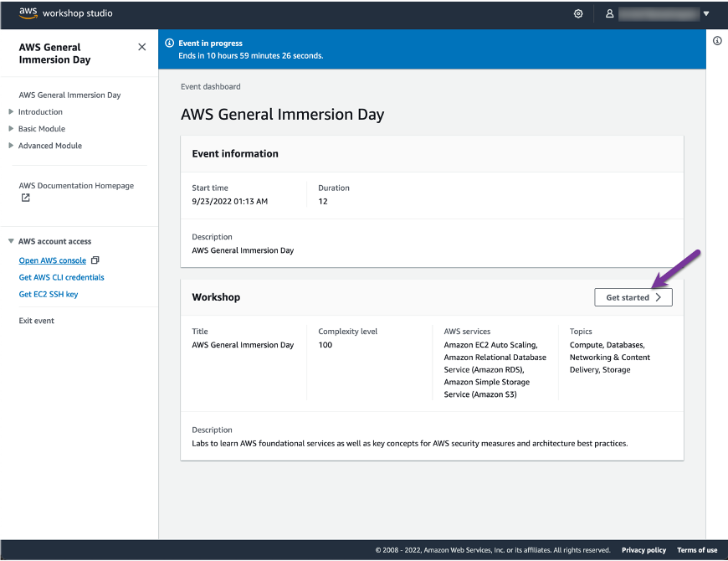Click Get AWS CLI credentials
Image resolution: width=728 pixels, height=561 pixels.
[61, 277]
